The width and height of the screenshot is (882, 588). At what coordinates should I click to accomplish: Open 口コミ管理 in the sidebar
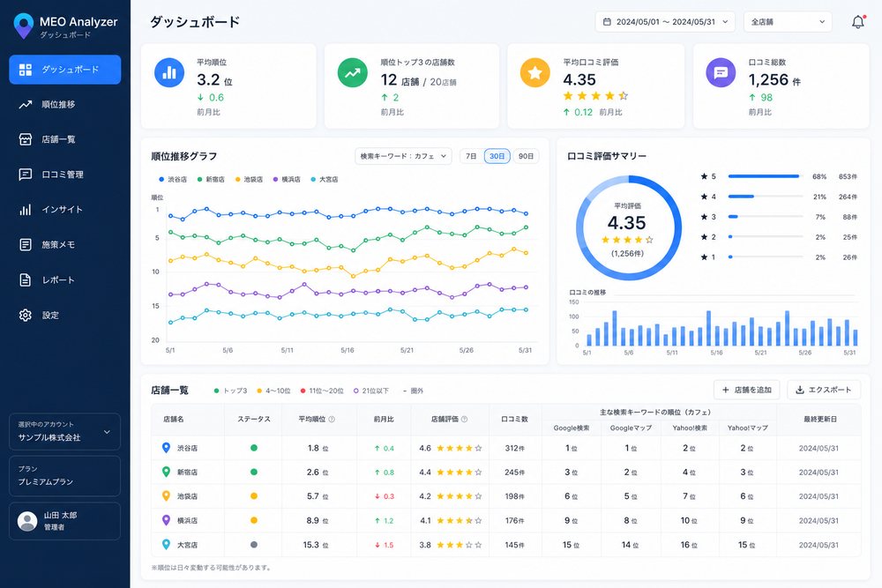point(64,175)
